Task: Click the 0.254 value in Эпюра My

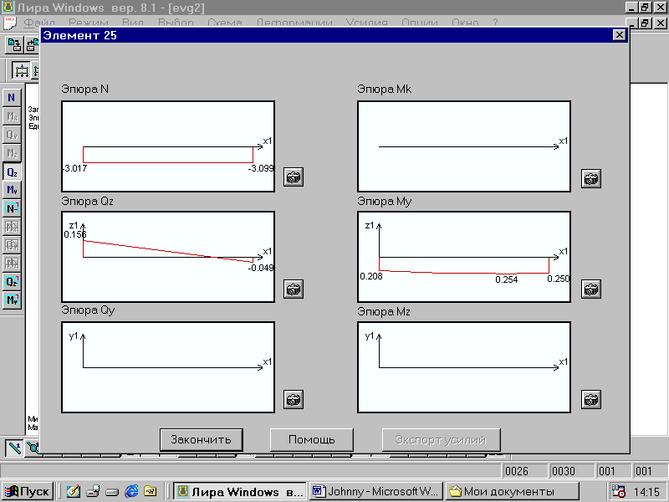Action: tap(506, 280)
